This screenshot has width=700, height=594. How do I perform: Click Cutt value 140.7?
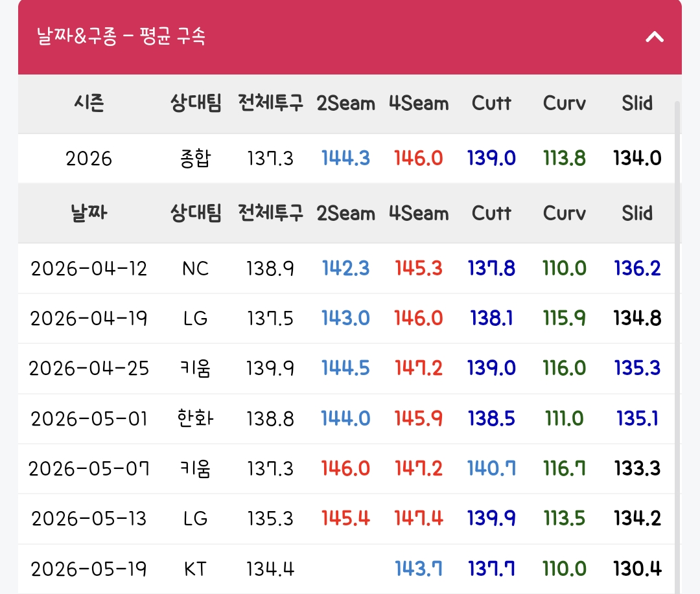491,469
